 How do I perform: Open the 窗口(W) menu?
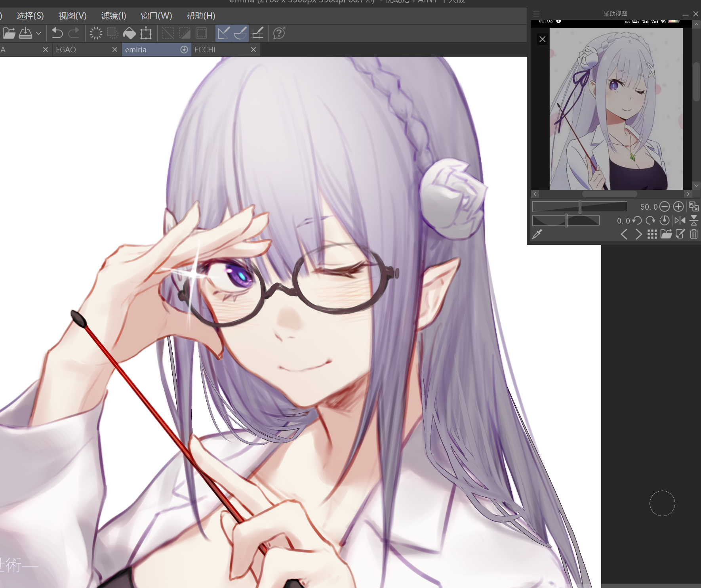[156, 16]
